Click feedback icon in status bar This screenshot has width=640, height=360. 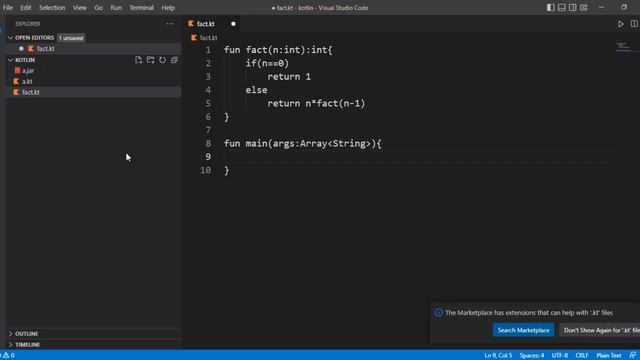click(x=632, y=355)
